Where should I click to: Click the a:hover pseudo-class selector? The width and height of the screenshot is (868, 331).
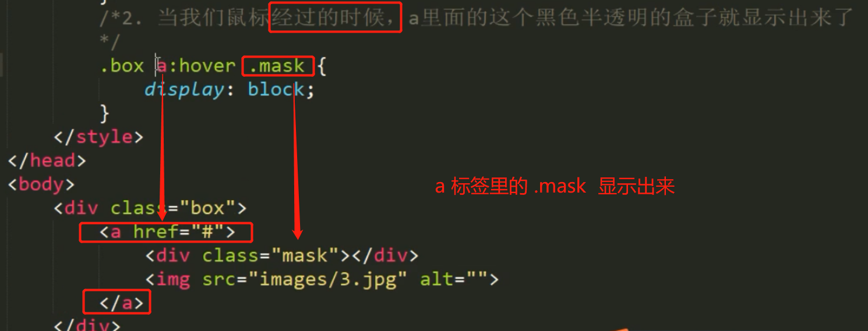[x=196, y=66]
